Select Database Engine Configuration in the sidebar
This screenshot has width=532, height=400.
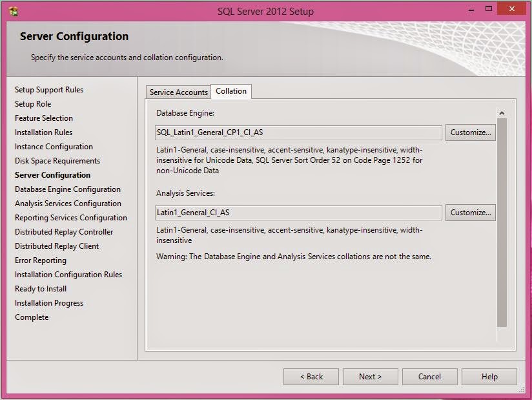coord(66,189)
